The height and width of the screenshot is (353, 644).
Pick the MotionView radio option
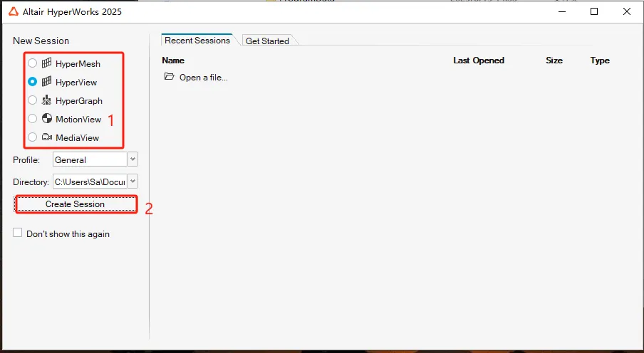tap(33, 119)
